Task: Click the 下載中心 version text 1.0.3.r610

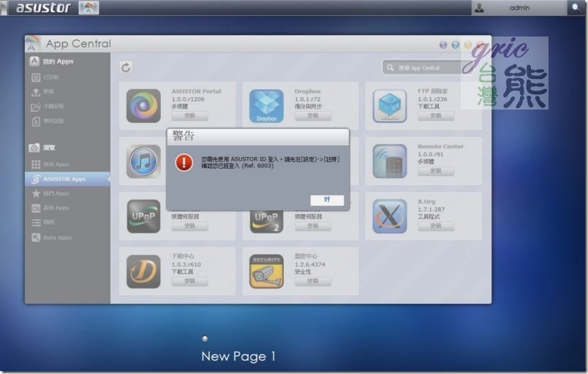Action: 186,264
